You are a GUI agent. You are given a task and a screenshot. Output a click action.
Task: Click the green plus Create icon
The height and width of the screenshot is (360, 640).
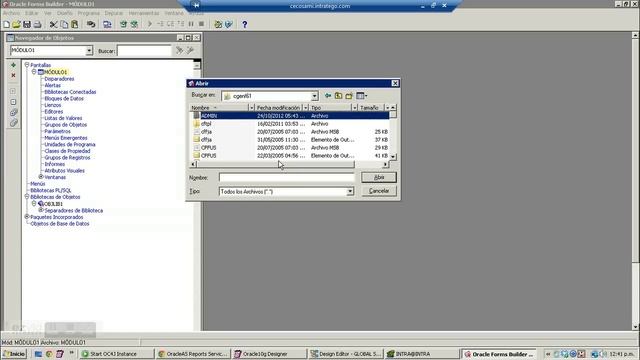[x=13, y=65]
